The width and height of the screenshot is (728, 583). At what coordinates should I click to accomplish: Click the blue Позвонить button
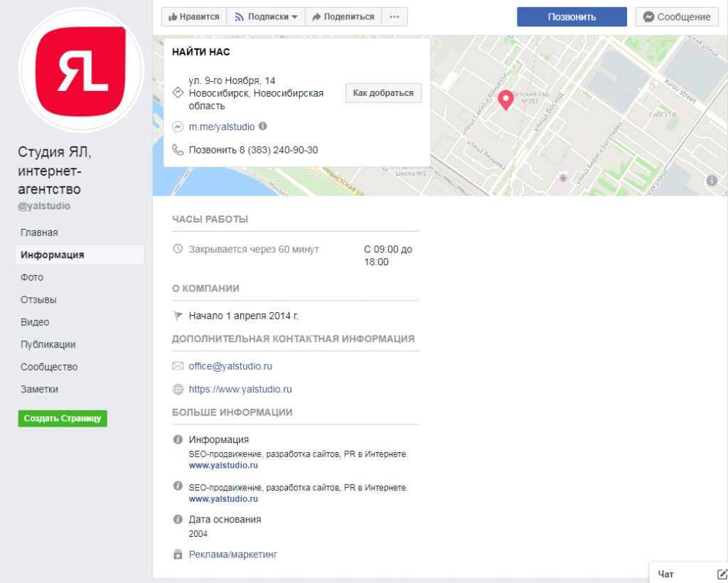click(572, 17)
